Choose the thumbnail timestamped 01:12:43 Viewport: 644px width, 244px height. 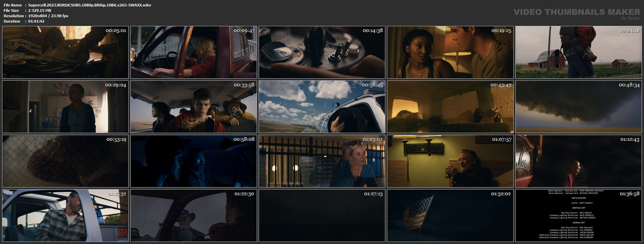579,161
